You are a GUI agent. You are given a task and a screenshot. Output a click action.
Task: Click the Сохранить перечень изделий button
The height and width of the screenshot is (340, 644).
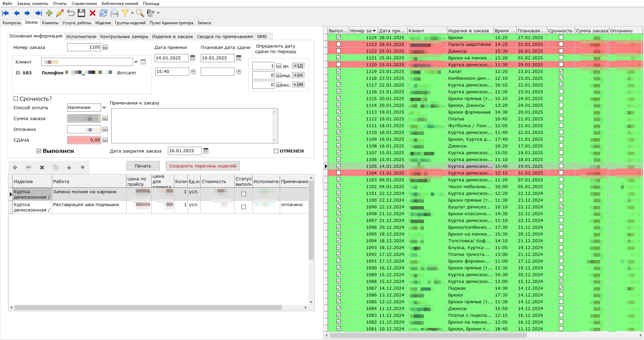point(202,166)
